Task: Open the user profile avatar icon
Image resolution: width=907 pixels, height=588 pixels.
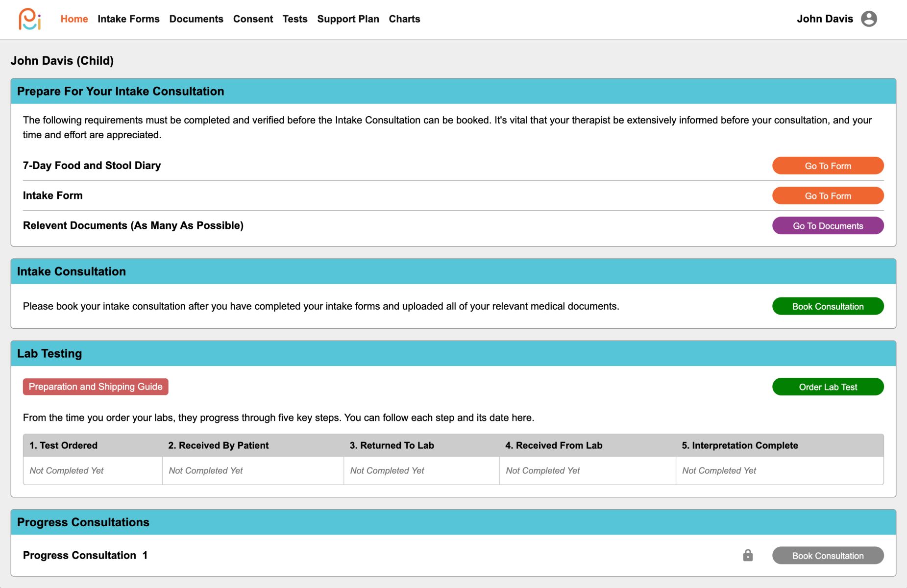Action: (869, 19)
